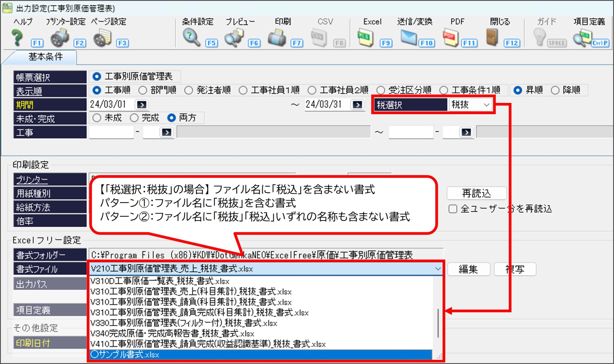Select the 部門順 radio button
614x364 pixels.
point(143,90)
